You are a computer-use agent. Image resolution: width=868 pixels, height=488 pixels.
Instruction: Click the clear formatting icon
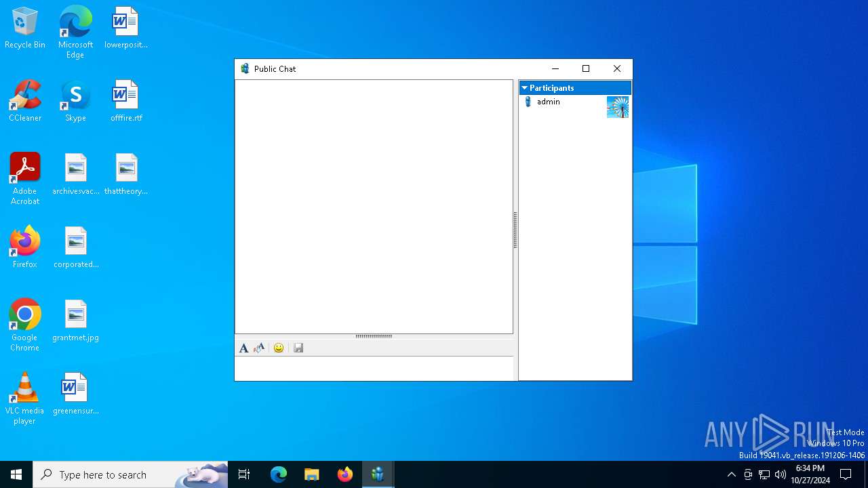click(x=259, y=348)
